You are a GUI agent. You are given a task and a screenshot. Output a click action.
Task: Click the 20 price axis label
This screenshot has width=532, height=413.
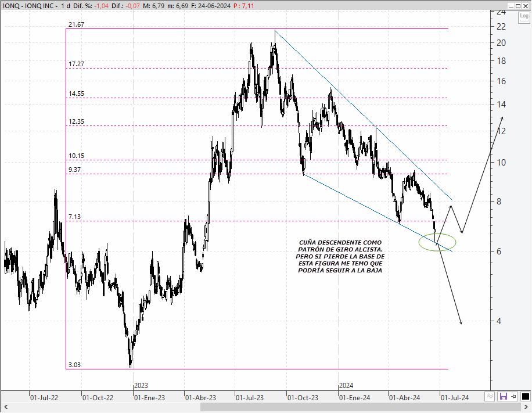point(501,43)
